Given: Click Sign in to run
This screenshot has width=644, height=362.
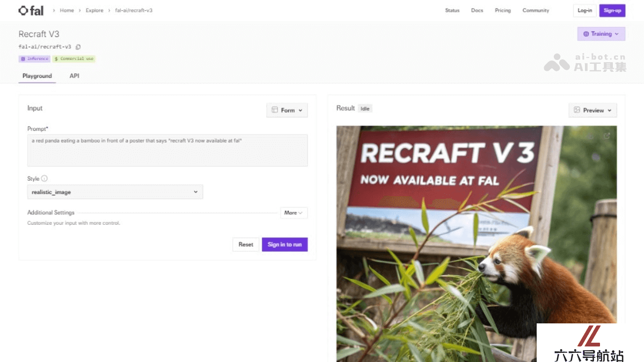Looking at the screenshot, I should coord(284,245).
